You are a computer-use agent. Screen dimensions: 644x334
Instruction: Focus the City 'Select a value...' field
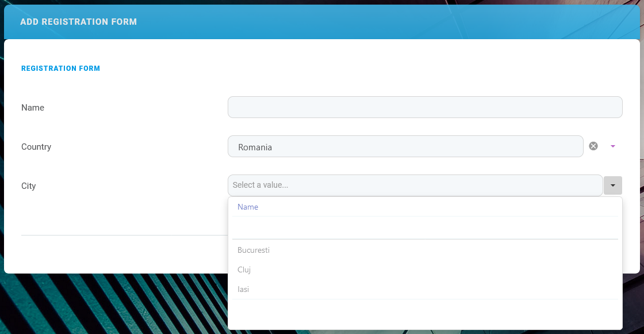pos(415,185)
